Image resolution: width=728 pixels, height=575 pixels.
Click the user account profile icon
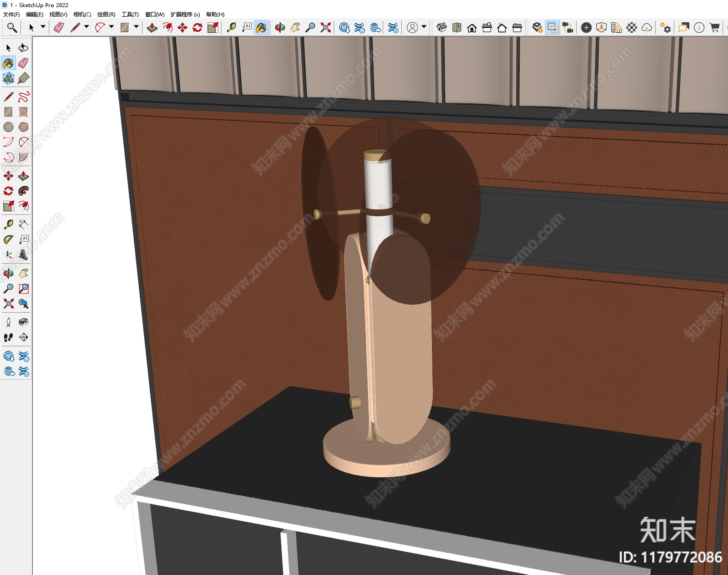pos(412,28)
